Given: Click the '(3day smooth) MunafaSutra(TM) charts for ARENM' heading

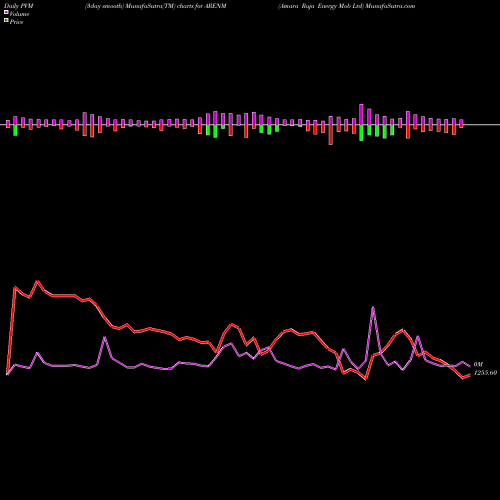Looking at the screenshot, I should tap(156, 6).
